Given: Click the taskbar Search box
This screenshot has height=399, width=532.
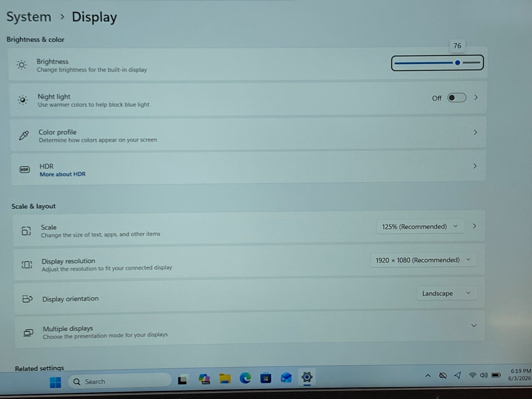Looking at the screenshot, I should point(120,381).
